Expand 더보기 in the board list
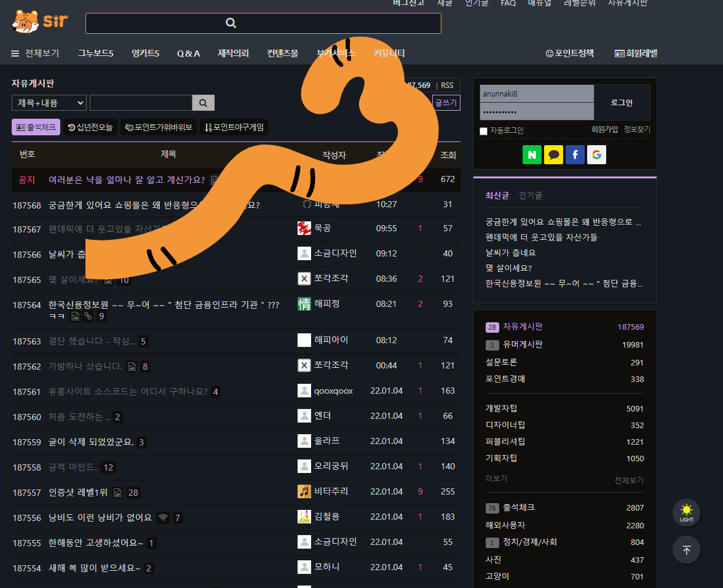 [496, 479]
